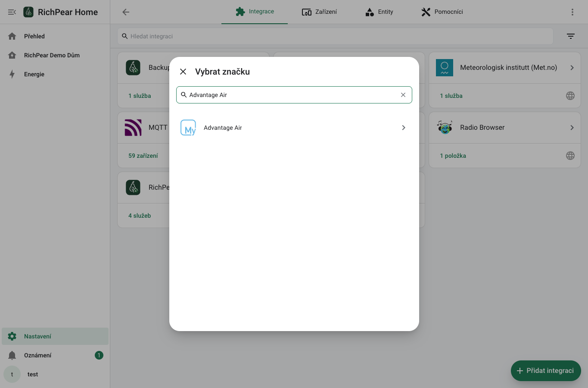Open the Meteorologisk institutt integration card
The image size is (588, 388).
505,68
